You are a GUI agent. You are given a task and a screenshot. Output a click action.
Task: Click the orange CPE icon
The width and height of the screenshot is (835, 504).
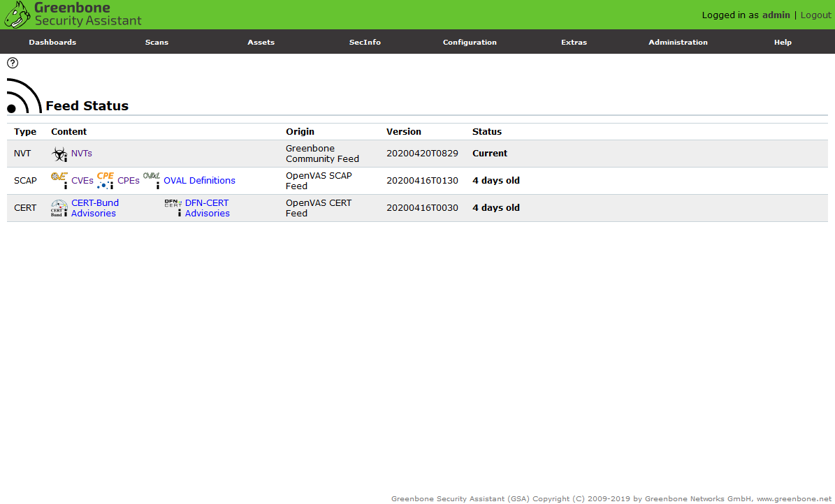coord(106,180)
